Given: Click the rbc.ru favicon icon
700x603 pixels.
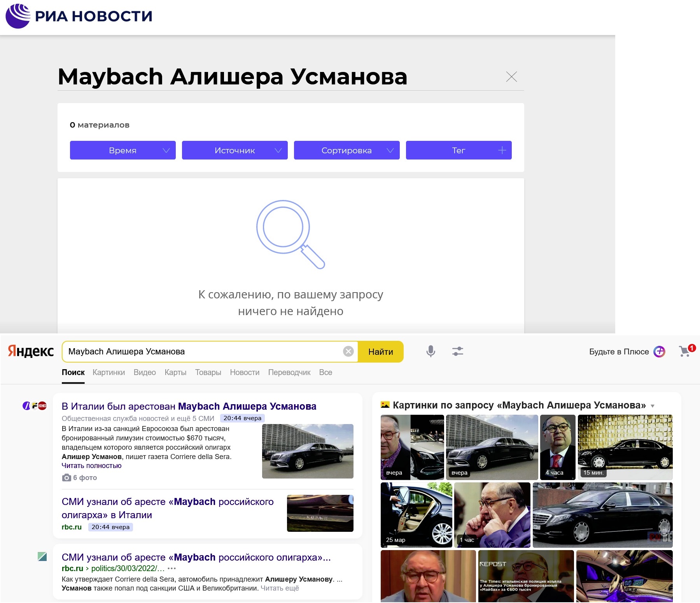Looking at the screenshot, I should pos(42,557).
